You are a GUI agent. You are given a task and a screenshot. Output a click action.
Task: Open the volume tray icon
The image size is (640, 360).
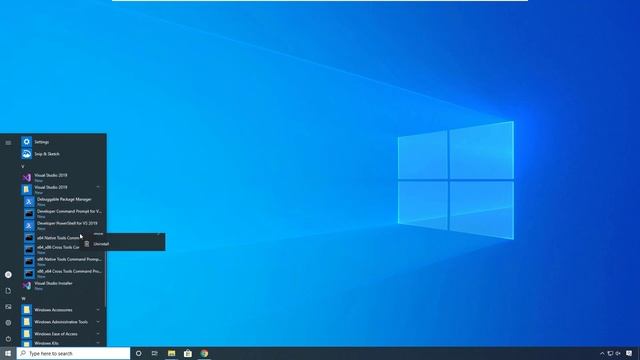(618, 353)
